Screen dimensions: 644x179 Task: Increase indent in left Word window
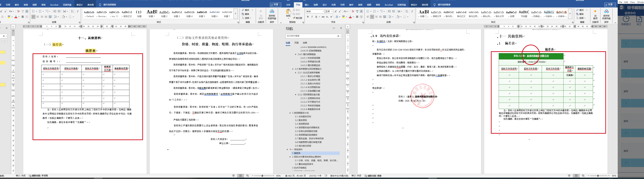[59, 12]
